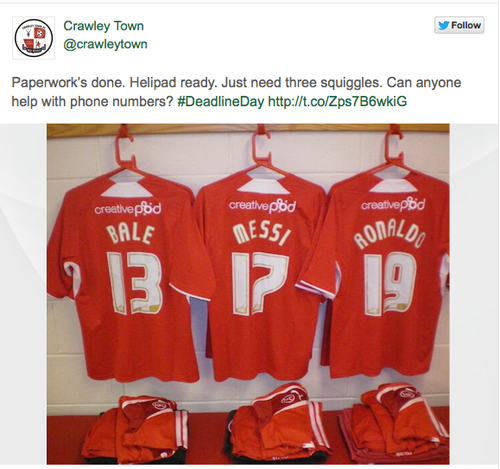Click the tweet text about paperwork
This screenshot has width=500, height=469.
pos(236,92)
